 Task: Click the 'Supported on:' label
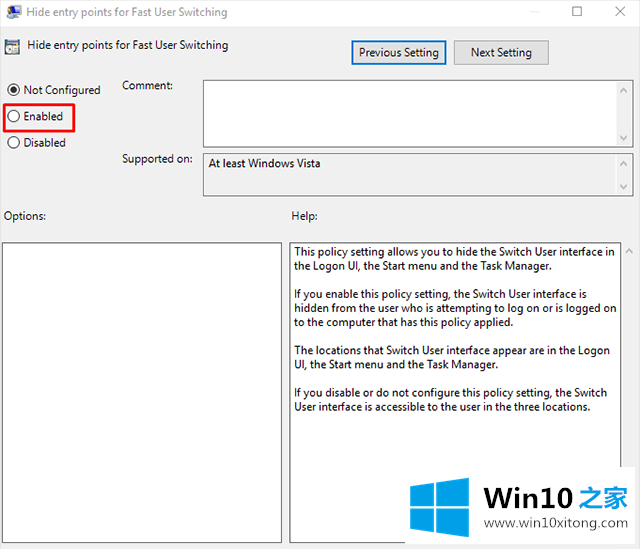tap(157, 159)
